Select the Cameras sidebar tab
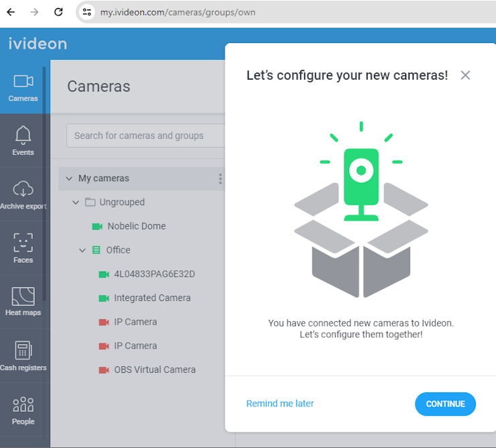Viewport: 496px width, 448px height. [23, 87]
